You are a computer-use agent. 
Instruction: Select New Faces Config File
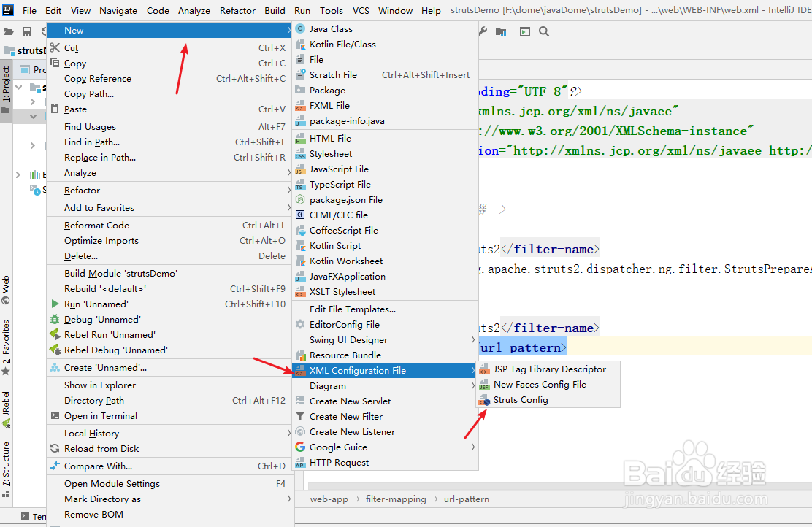pyautogui.click(x=548, y=385)
